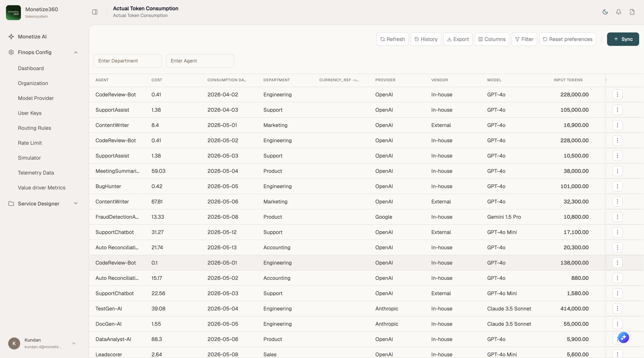Image resolution: width=644 pixels, height=358 pixels.
Task: Open the Filter options
Action: click(x=524, y=39)
